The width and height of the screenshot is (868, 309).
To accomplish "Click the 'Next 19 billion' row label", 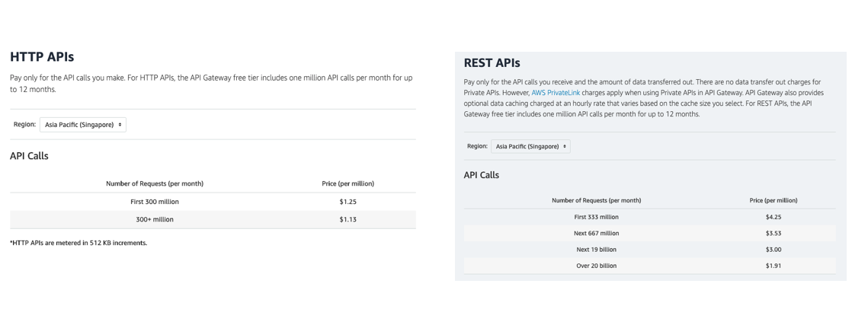I will tap(597, 250).
